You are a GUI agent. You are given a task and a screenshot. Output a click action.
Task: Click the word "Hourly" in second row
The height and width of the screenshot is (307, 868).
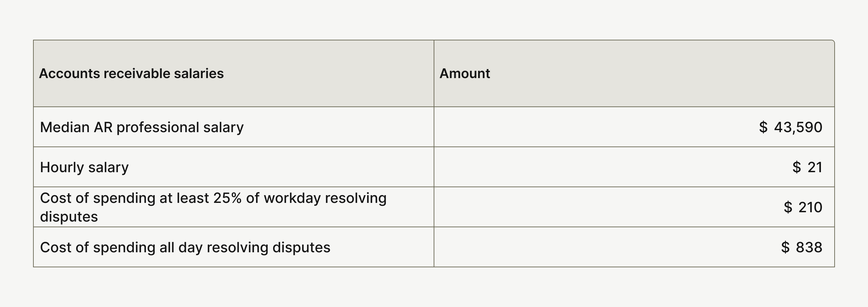(x=62, y=167)
